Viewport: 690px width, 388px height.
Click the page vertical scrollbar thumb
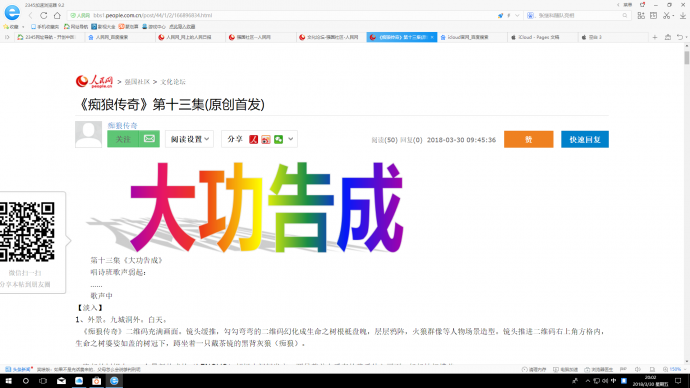(686, 58)
